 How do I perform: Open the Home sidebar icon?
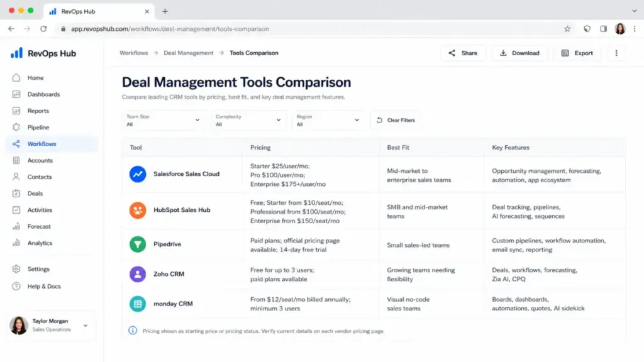[x=16, y=77]
